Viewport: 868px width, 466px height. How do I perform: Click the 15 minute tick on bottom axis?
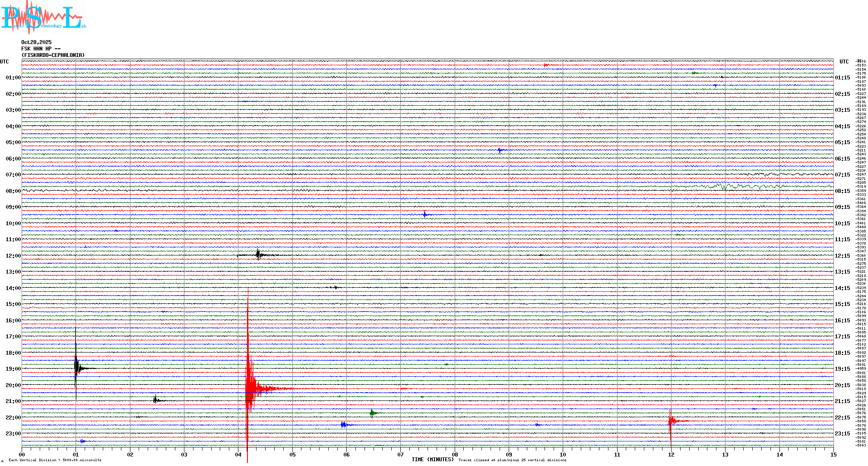click(x=833, y=454)
